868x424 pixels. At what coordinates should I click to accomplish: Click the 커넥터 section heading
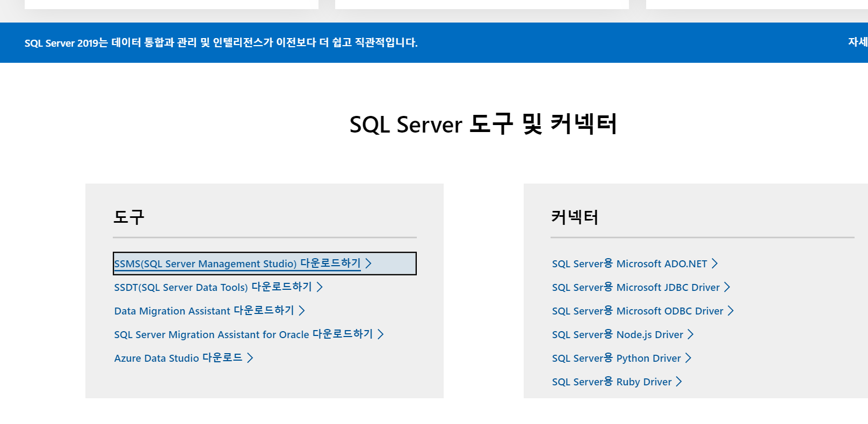(575, 217)
